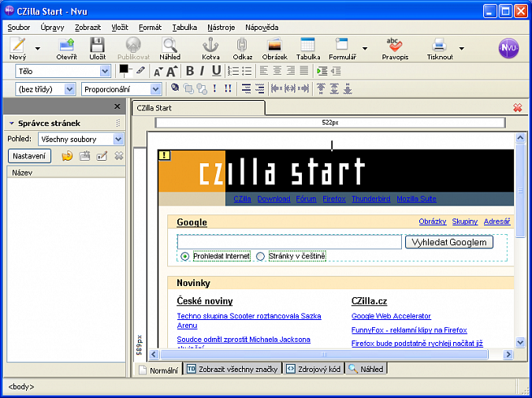Click the horizontal scrollbar thumb
Viewport: 532px width, 398px height.
click(x=324, y=355)
